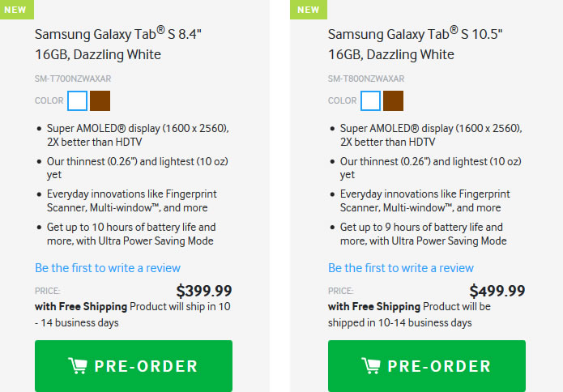Pre-order the Galaxy Tab S 8.4" for $399.99
Image resolution: width=563 pixels, height=392 pixels.
pos(134,366)
